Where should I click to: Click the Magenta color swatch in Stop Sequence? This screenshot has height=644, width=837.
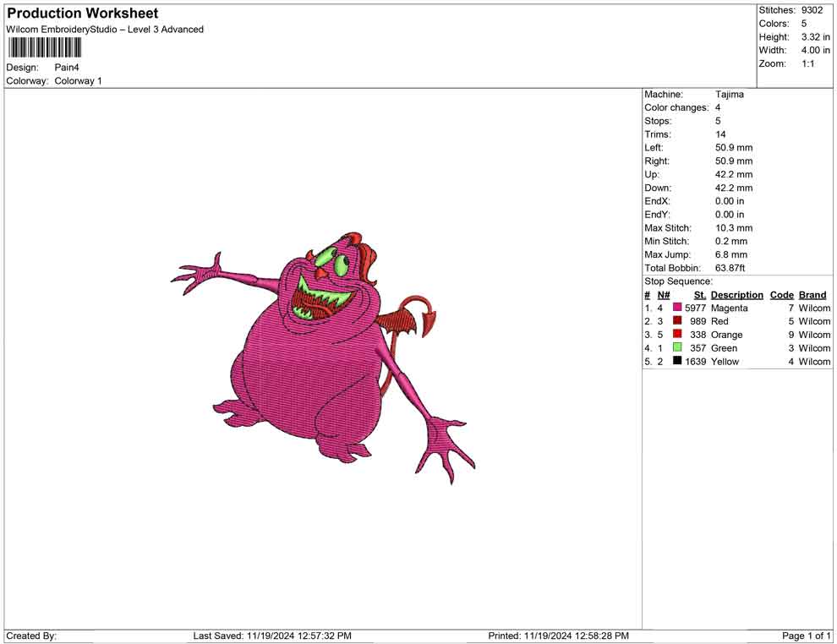677,308
